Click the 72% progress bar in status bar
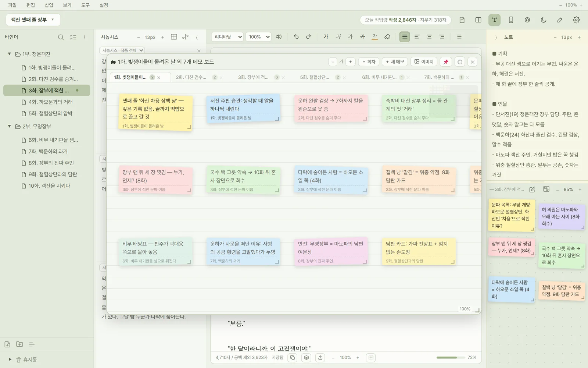 (x=451, y=358)
